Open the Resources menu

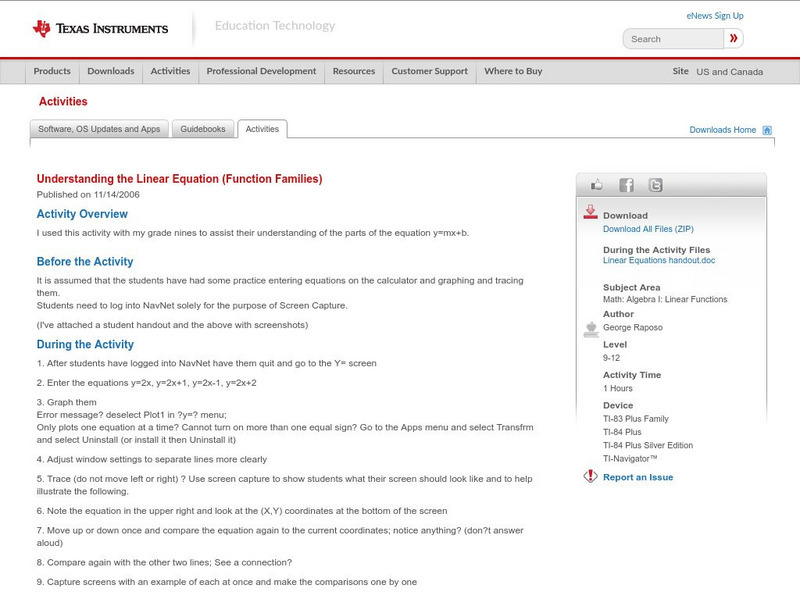click(x=354, y=71)
